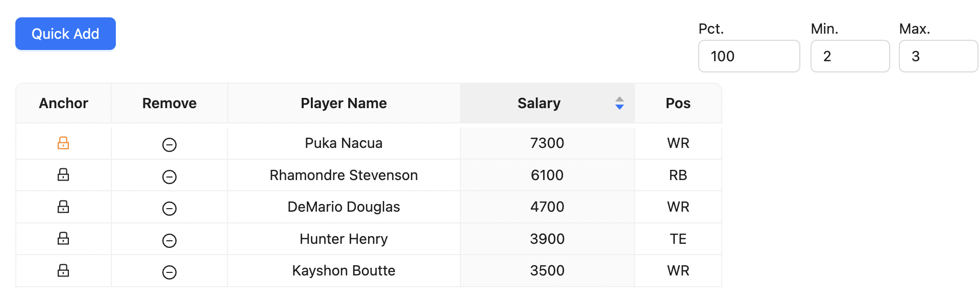Lock Hunter Henry as anchor

tap(63, 239)
